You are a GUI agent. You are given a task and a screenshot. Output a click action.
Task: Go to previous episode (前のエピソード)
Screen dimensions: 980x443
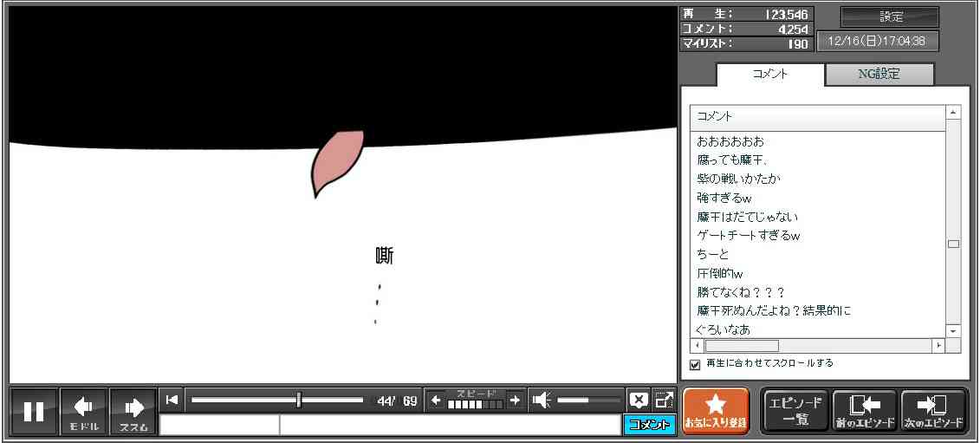[865, 411]
